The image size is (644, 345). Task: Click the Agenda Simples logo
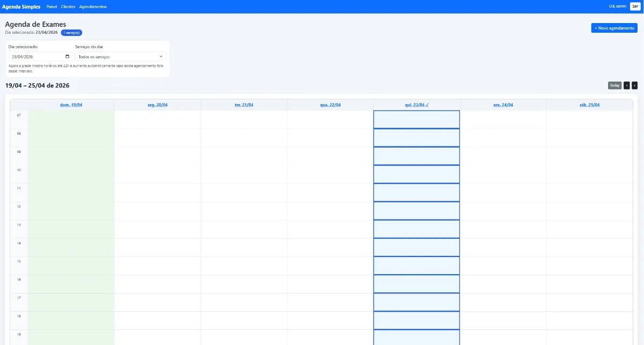tap(21, 6)
